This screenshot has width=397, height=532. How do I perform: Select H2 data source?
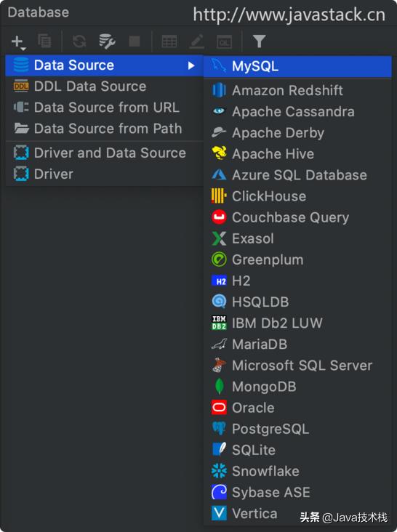297,281
